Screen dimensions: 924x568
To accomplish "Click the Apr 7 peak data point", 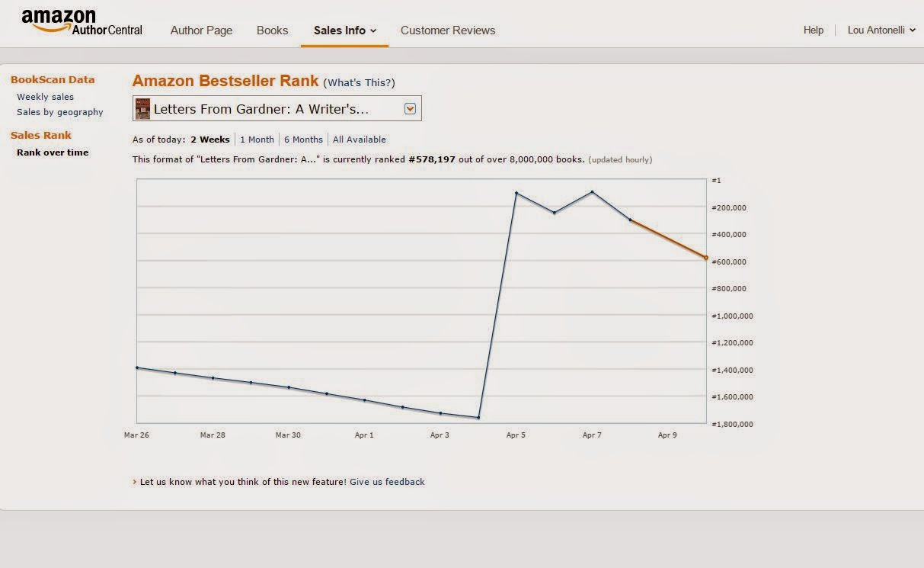I will coord(592,192).
